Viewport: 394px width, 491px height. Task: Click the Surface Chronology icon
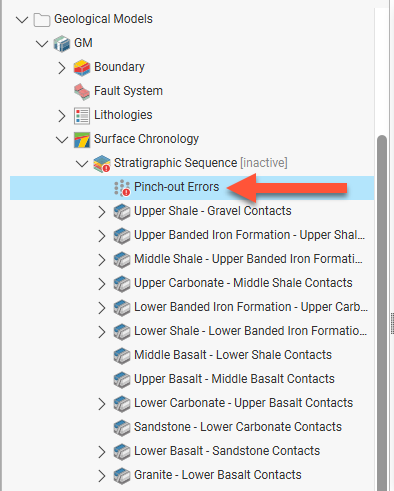click(x=82, y=139)
